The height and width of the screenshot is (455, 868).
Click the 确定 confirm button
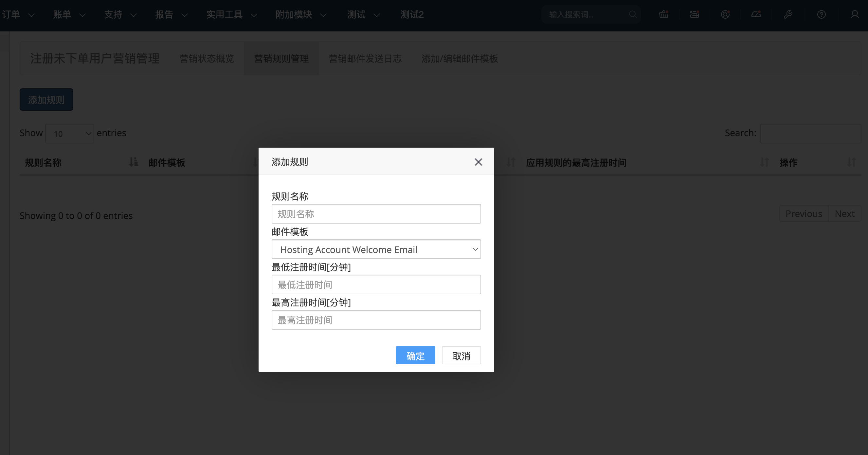(x=415, y=355)
